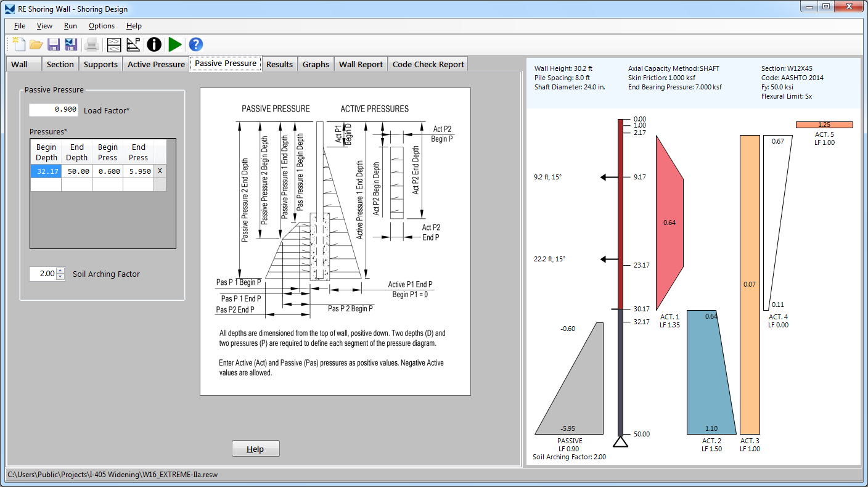Click the black information icon
The height and width of the screenshot is (487, 868).
point(154,44)
